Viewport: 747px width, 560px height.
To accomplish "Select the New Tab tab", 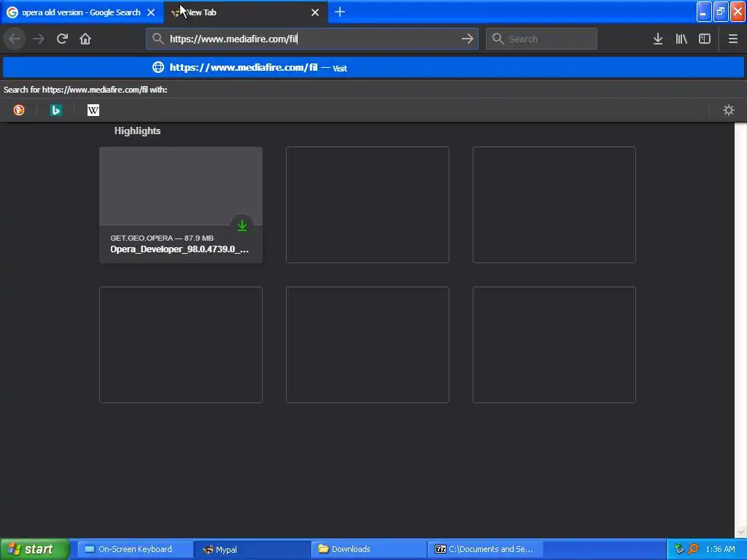I will 246,12.
